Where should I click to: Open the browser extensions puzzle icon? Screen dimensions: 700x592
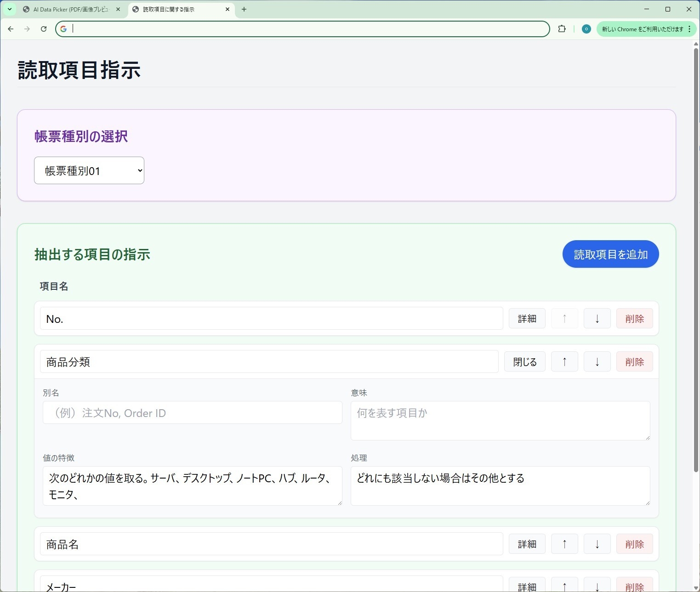[562, 29]
